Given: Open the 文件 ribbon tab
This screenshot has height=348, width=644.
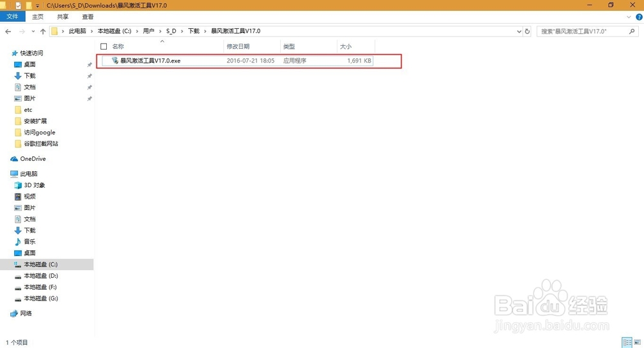Looking at the screenshot, I should pyautogui.click(x=12, y=17).
